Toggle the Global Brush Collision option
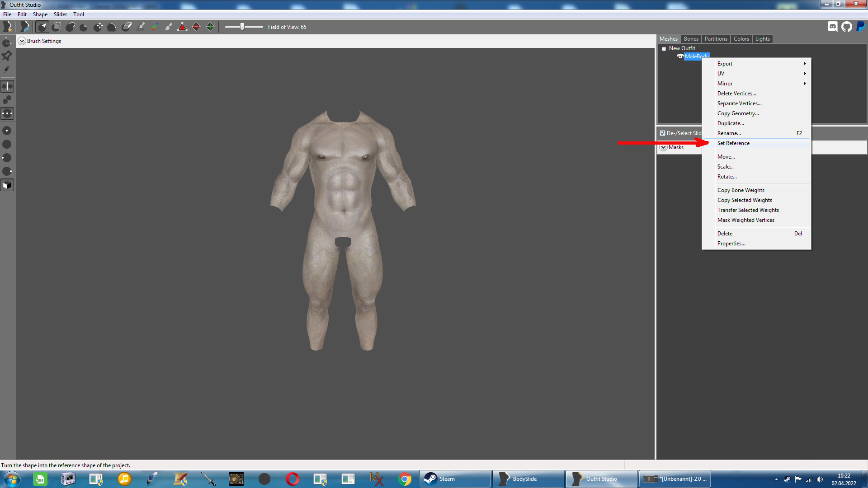The height and width of the screenshot is (488, 868). [x=7, y=113]
